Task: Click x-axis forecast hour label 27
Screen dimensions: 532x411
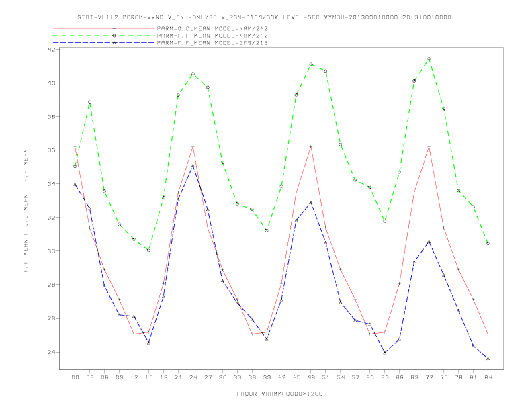Action: [208, 377]
